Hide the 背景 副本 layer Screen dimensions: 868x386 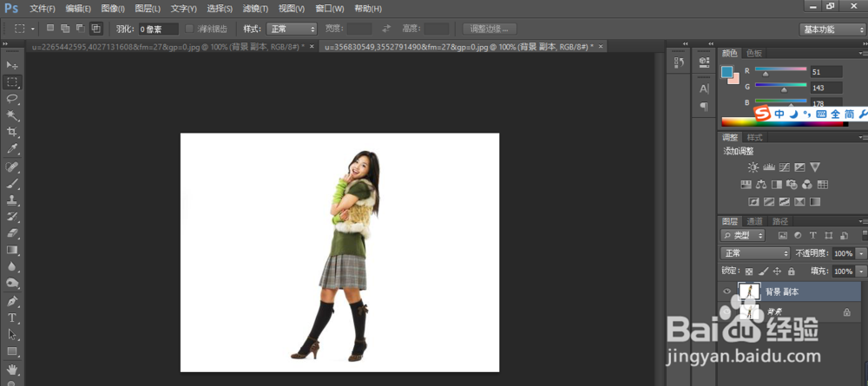pyautogui.click(x=727, y=291)
